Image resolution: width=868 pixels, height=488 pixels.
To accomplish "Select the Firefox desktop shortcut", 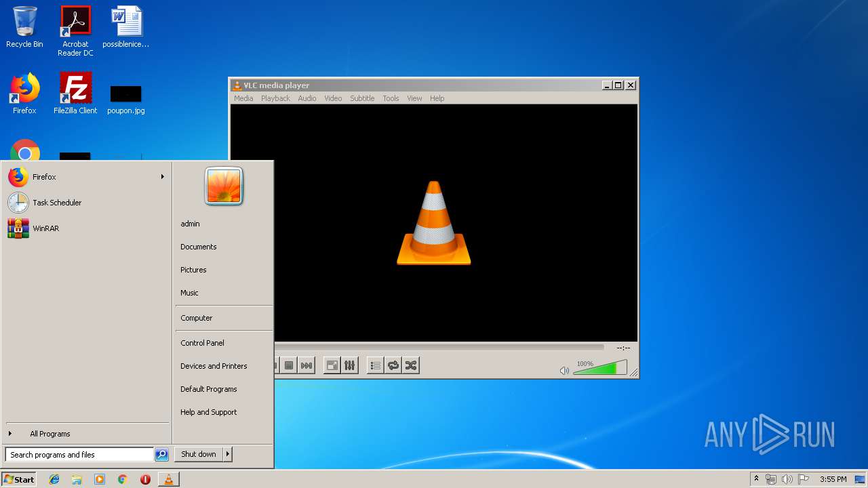I will pos(24,94).
